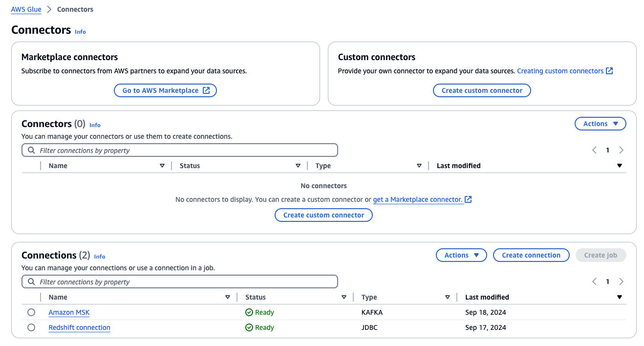Open the Actions dropdown in Connectors panel
This screenshot has height=346, width=644.
coord(600,124)
